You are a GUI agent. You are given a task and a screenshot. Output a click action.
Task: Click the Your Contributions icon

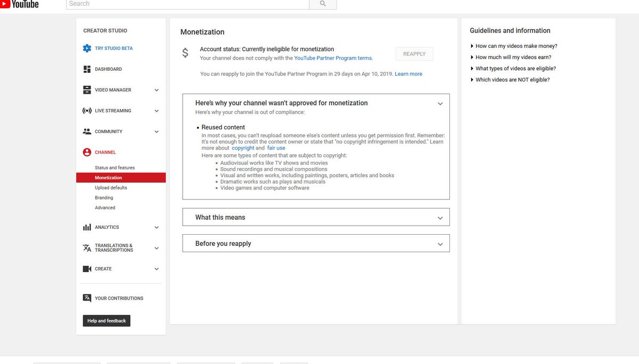(87, 298)
